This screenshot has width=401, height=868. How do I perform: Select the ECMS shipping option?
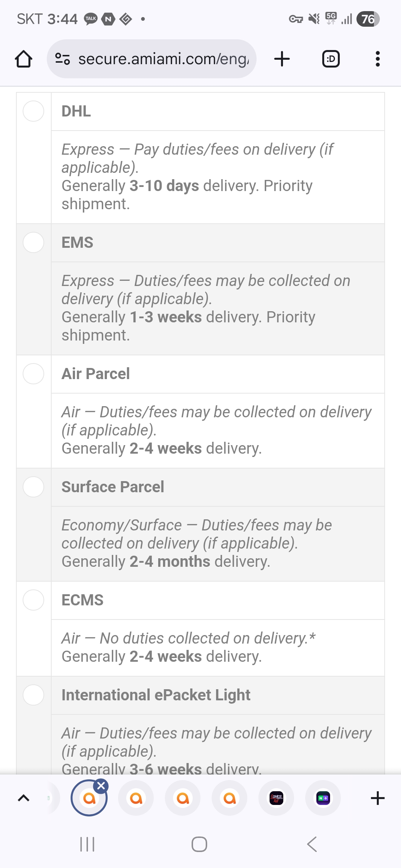click(x=33, y=600)
